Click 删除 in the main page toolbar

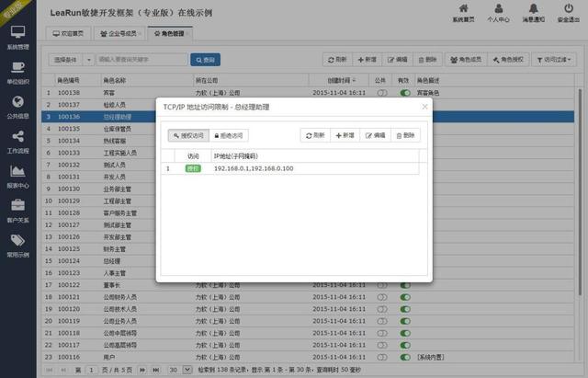click(x=427, y=60)
